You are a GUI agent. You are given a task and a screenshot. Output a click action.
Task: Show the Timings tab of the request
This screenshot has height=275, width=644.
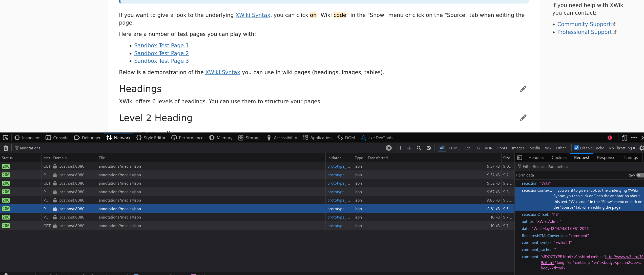(630, 158)
